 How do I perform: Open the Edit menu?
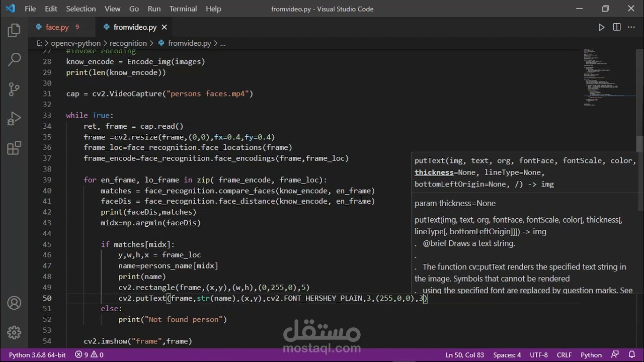pyautogui.click(x=51, y=9)
